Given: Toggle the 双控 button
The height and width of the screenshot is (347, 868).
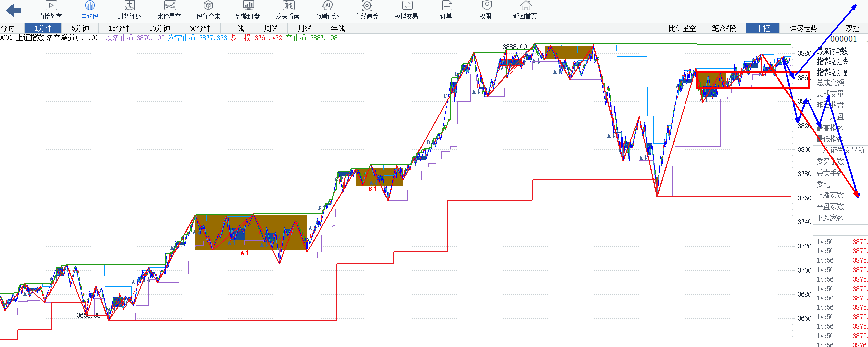Looking at the screenshot, I should pos(853,28).
